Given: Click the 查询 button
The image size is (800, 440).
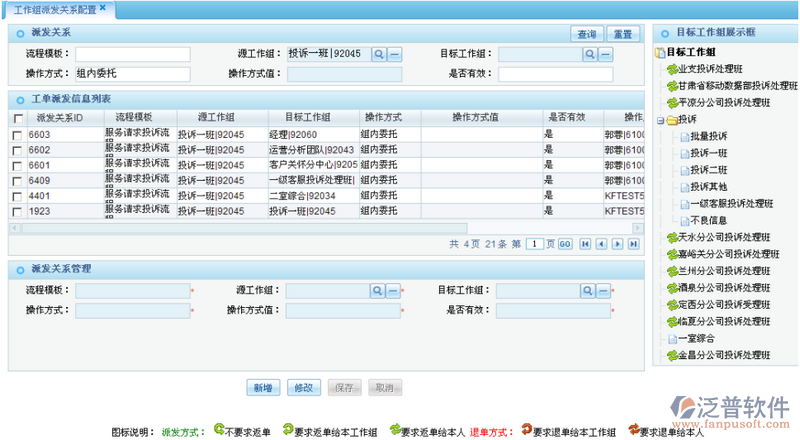Looking at the screenshot, I should point(586,34).
